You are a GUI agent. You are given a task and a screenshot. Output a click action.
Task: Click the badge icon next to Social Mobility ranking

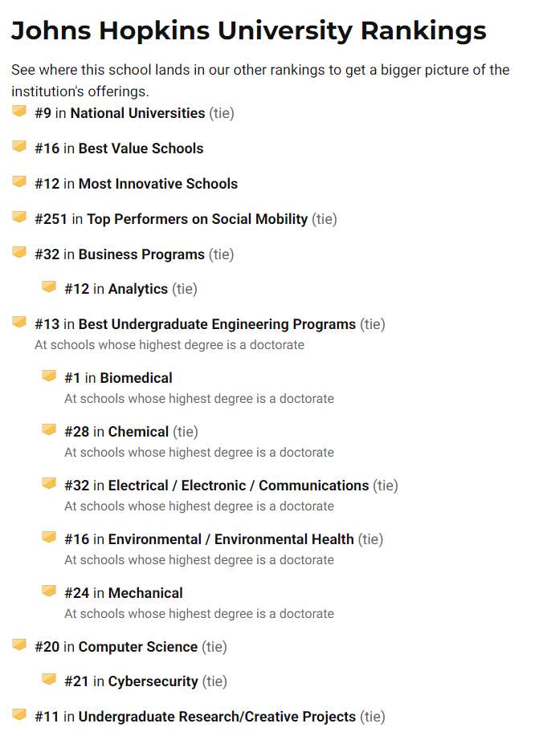pyautogui.click(x=19, y=217)
